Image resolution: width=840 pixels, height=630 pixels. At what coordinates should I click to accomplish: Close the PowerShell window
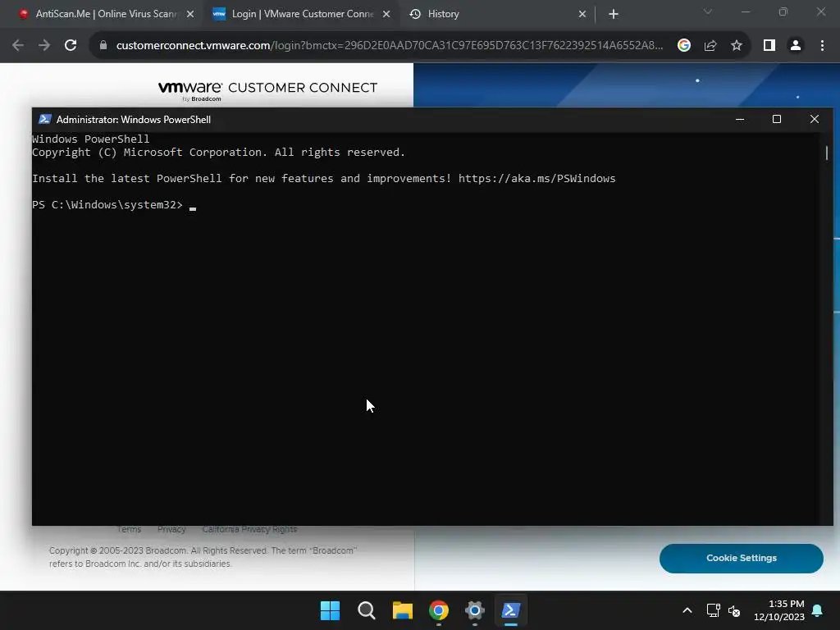coord(815,119)
